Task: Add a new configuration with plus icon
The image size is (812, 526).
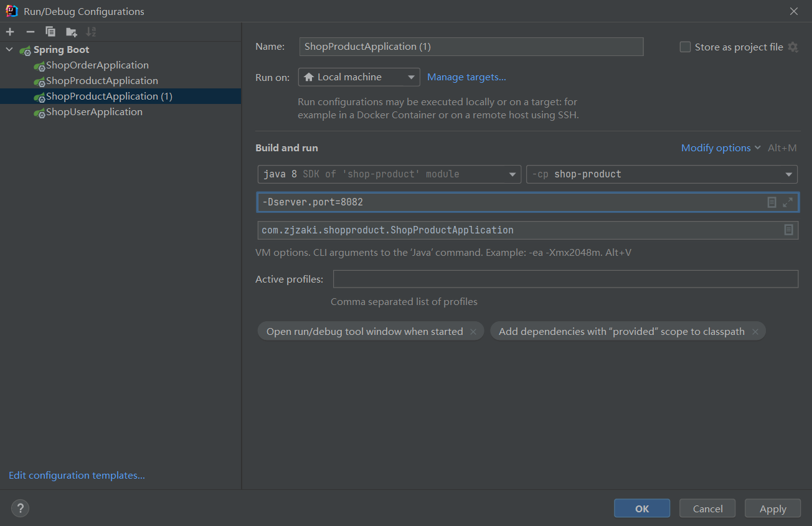Action: tap(10, 32)
